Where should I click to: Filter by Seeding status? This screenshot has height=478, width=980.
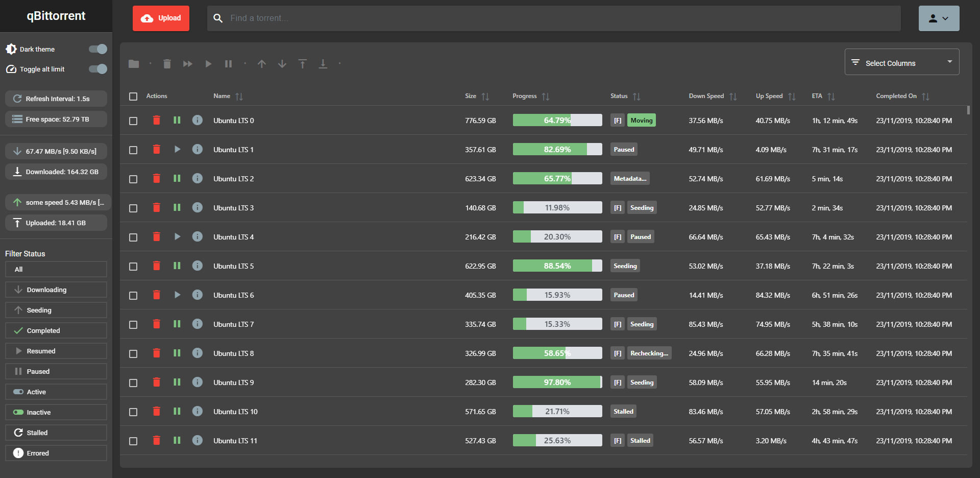[56, 310]
